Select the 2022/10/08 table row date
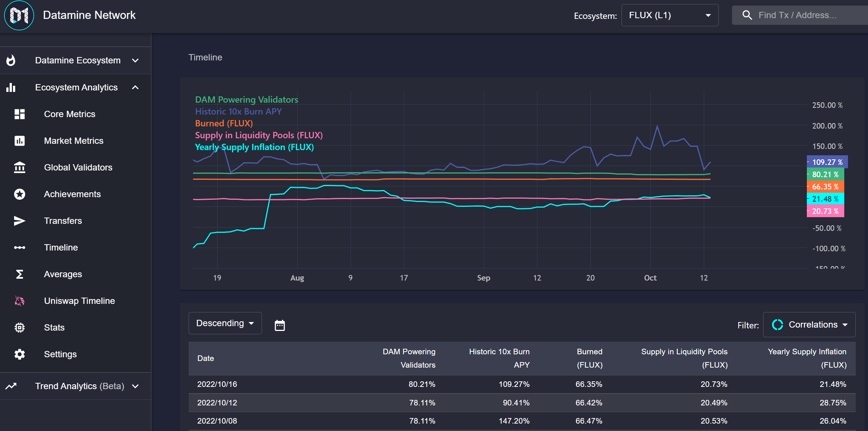 (217, 421)
